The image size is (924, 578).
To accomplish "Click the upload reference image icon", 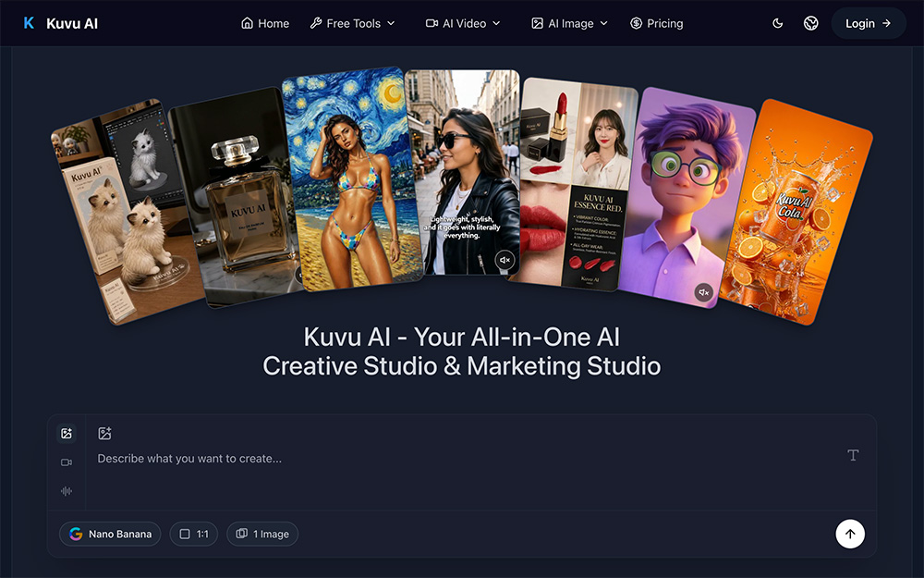I will (104, 434).
